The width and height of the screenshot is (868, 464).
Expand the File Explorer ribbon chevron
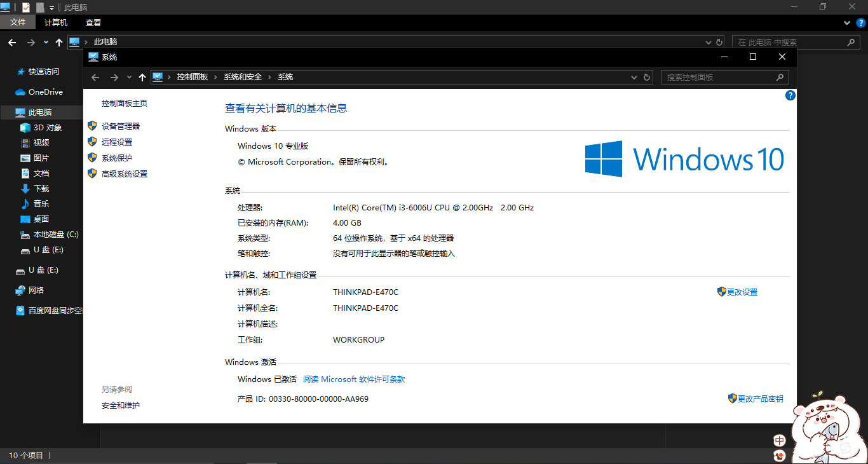847,23
